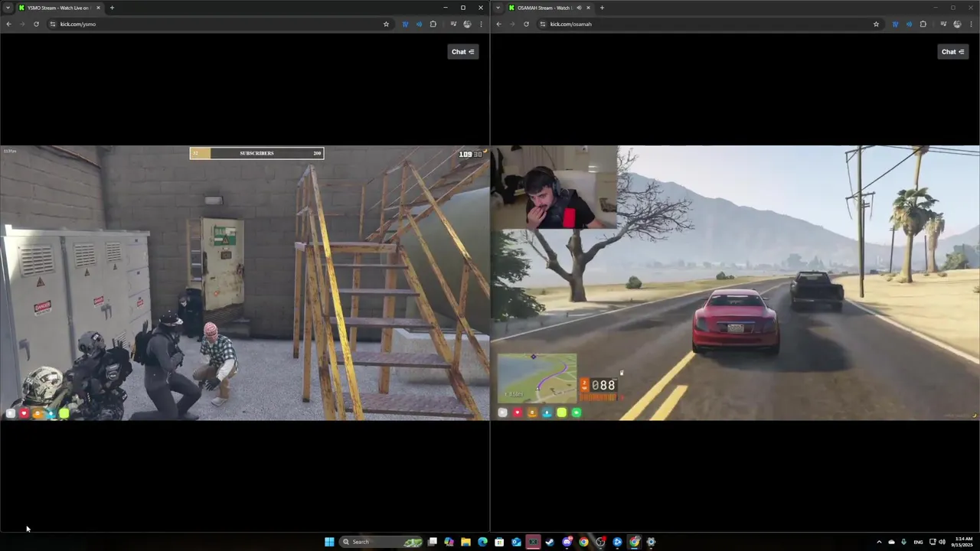The height and width of the screenshot is (551, 980).
Task: Click the taskbar Search box
Action: [381, 542]
